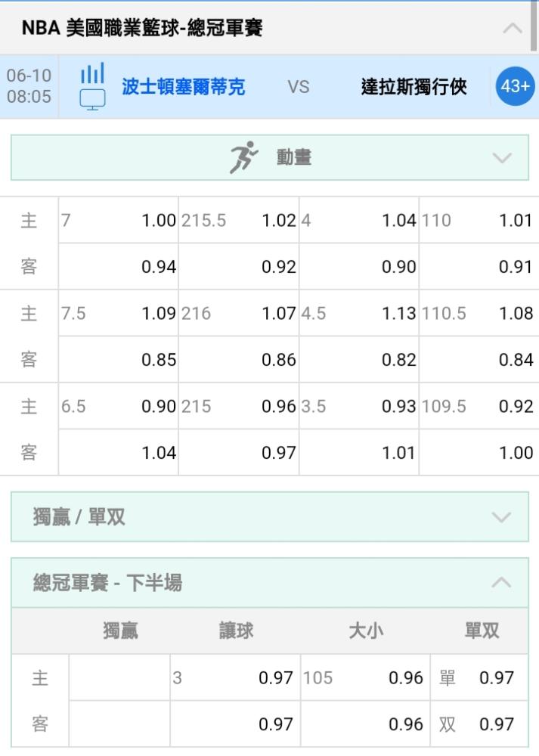Collapse the 總冠軍賽 - 下半場 section chevron
This screenshot has height=756, width=539.
pyautogui.click(x=502, y=582)
